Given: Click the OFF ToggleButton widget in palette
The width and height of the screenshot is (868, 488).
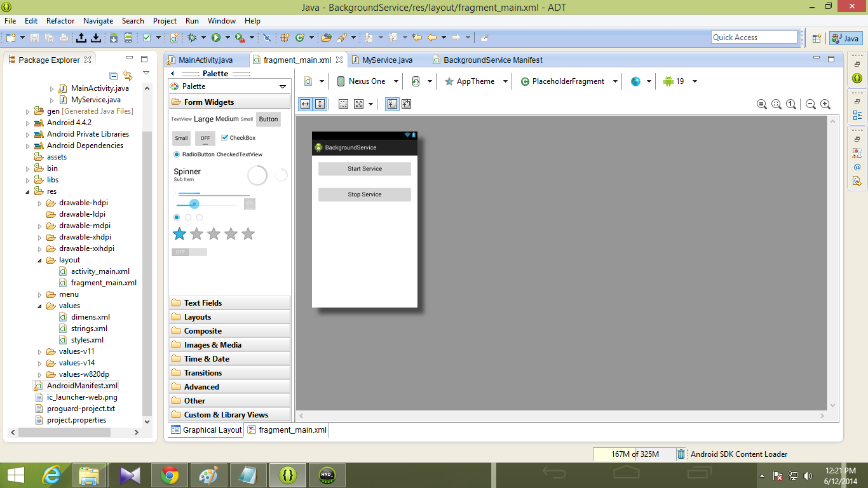Looking at the screenshot, I should pos(205,138).
